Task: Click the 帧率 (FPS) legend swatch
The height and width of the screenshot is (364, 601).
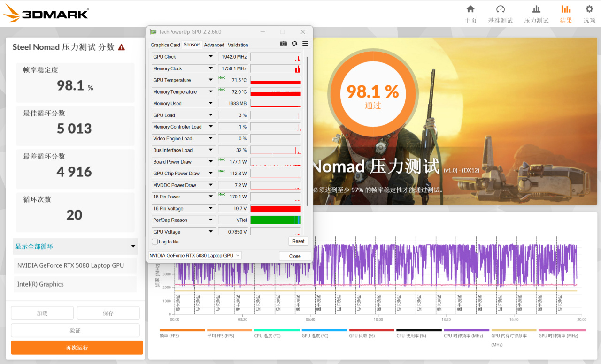Action: [x=182, y=330]
